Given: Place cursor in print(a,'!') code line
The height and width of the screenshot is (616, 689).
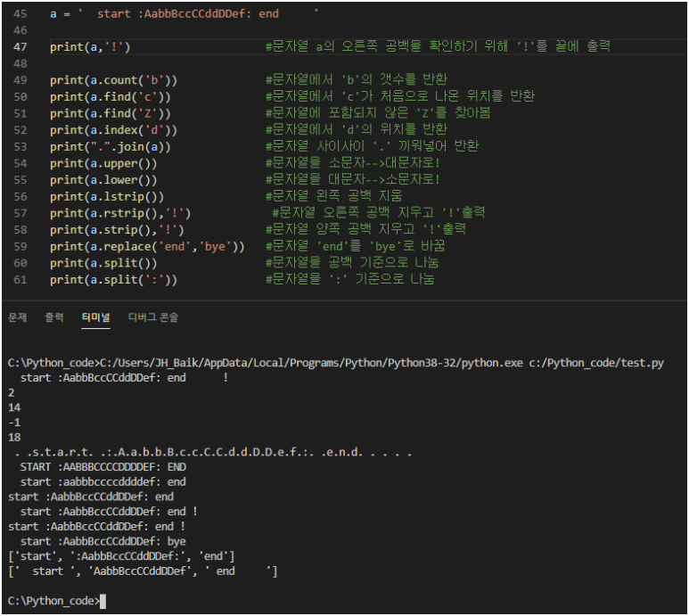Looking at the screenshot, I should click(90, 47).
